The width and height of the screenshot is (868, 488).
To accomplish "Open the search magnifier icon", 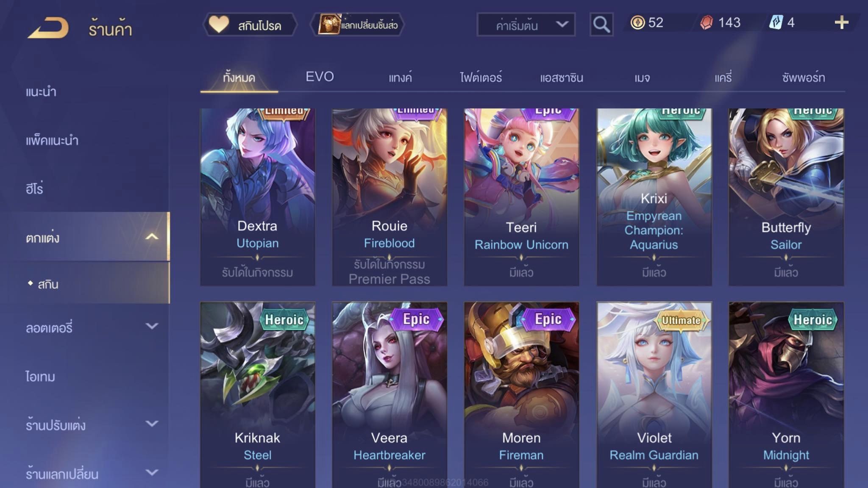I will tap(601, 25).
